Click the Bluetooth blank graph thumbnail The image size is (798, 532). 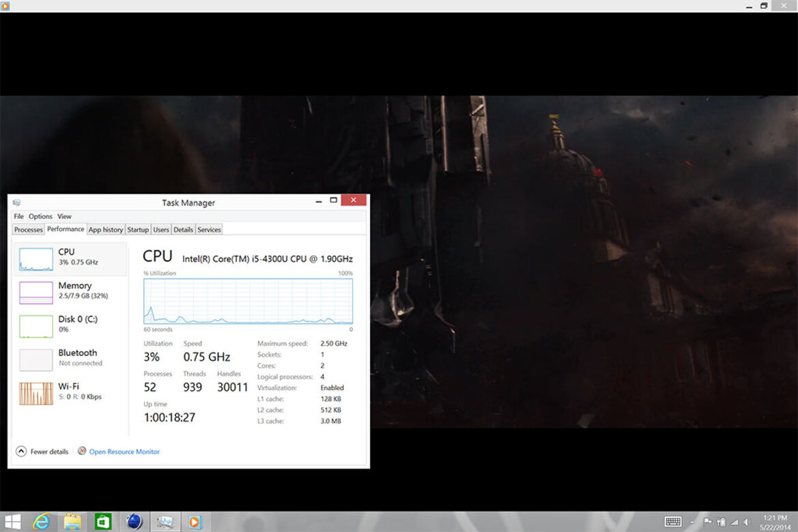pyautogui.click(x=36, y=359)
